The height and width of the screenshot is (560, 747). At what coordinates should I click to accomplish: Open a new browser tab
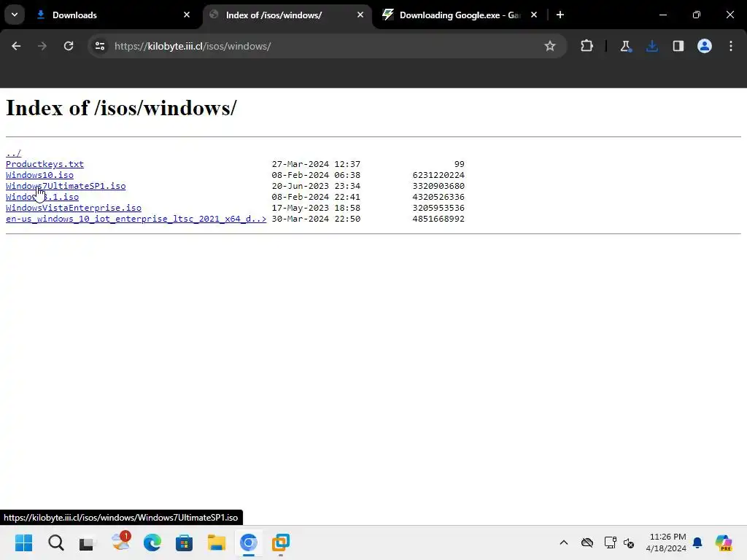[x=560, y=15]
